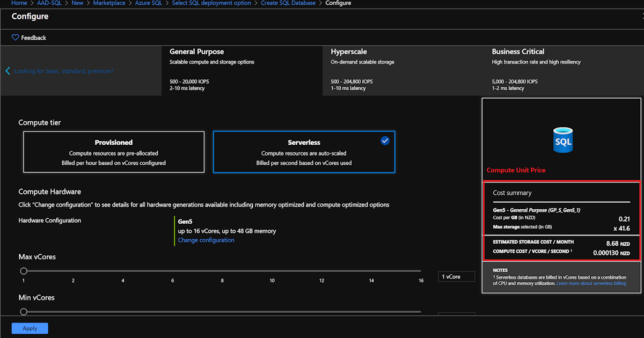Viewport: 644px width, 338px height.
Task: Click the Marketplace breadcrumb entry
Action: point(109,3)
